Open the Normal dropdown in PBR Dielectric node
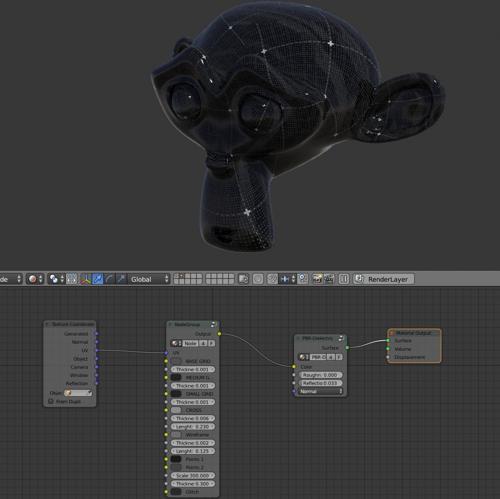The image size is (500, 499). (321, 391)
